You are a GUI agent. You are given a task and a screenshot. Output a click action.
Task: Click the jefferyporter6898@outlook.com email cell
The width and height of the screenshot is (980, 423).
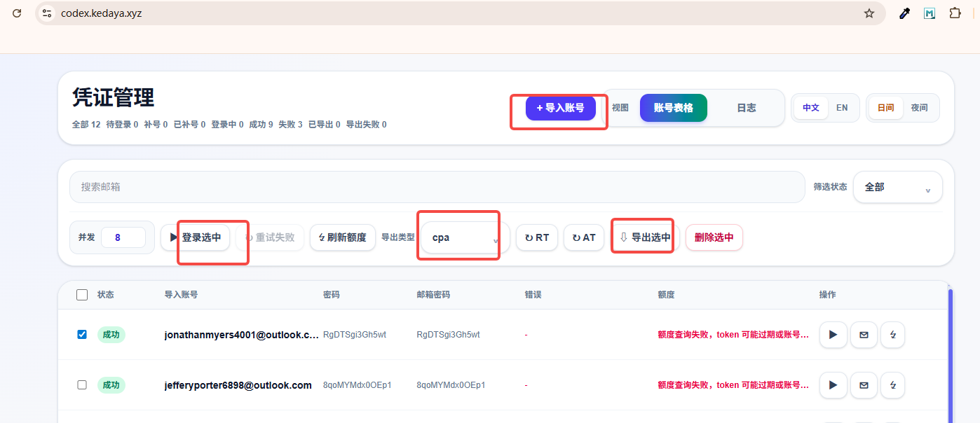(238, 385)
